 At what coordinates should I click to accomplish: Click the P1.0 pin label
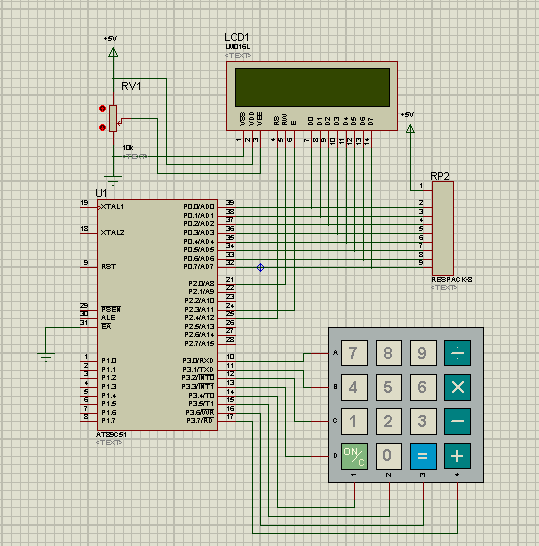pyautogui.click(x=109, y=360)
